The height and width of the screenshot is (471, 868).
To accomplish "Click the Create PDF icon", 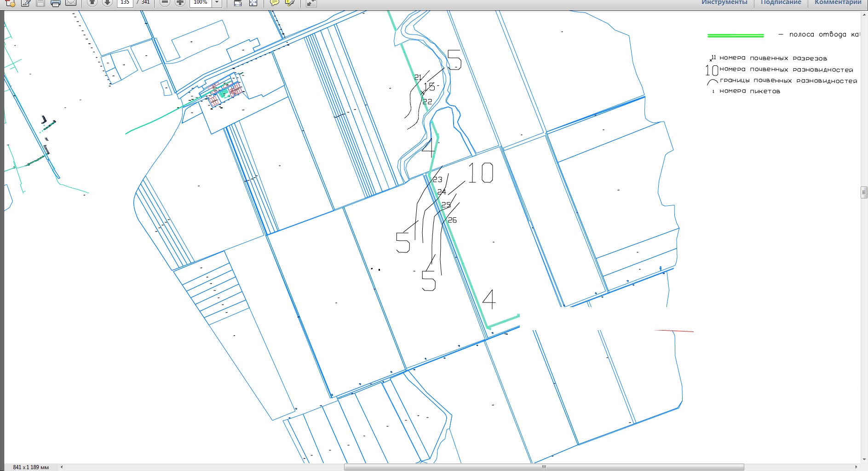I will pos(10,3).
